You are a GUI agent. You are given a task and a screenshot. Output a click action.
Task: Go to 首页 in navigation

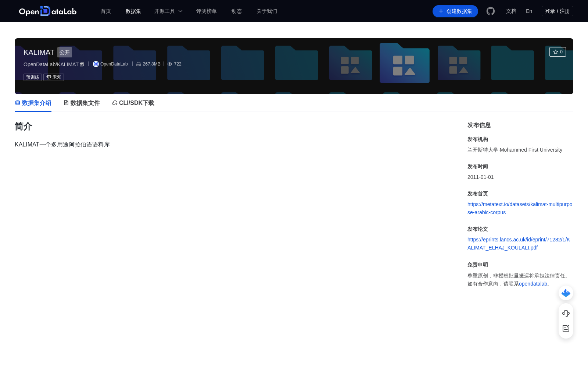pyautogui.click(x=106, y=11)
